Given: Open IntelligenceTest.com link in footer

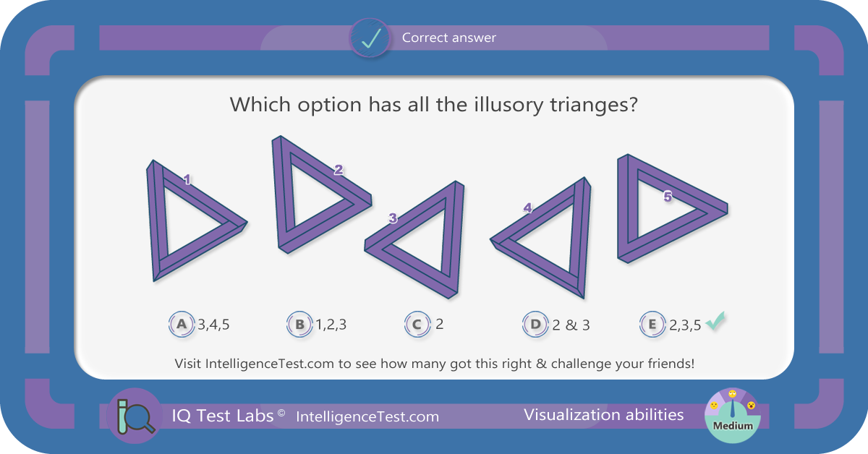Looking at the screenshot, I should pyautogui.click(x=367, y=416).
